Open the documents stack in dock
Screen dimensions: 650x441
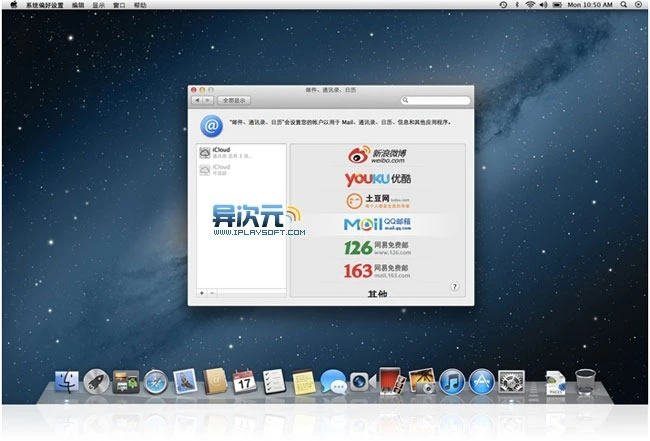click(x=555, y=383)
